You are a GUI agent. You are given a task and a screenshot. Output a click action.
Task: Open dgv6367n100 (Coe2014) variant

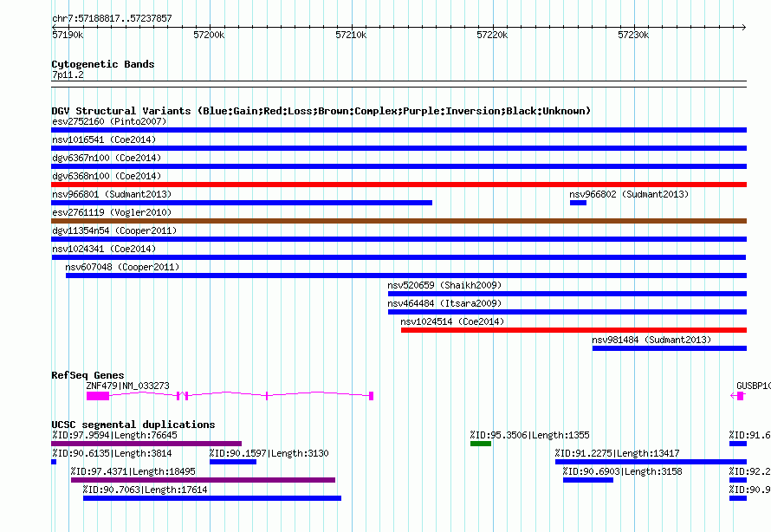pos(398,166)
